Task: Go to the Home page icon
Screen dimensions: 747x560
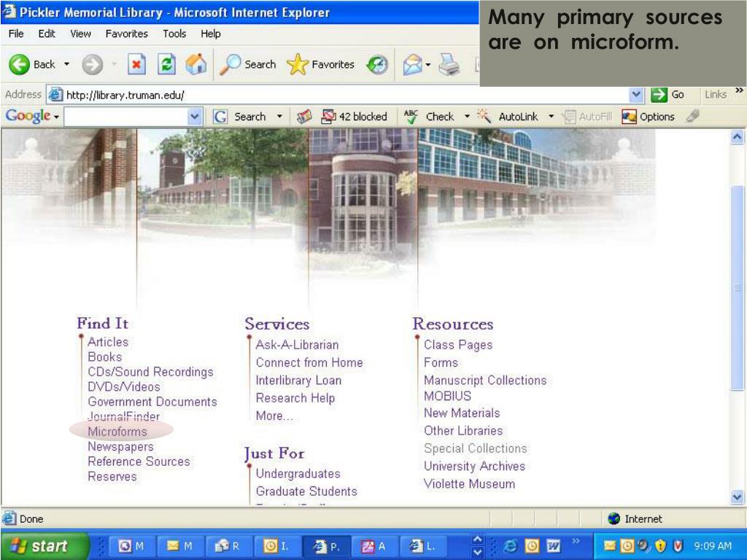Action: pos(196,64)
